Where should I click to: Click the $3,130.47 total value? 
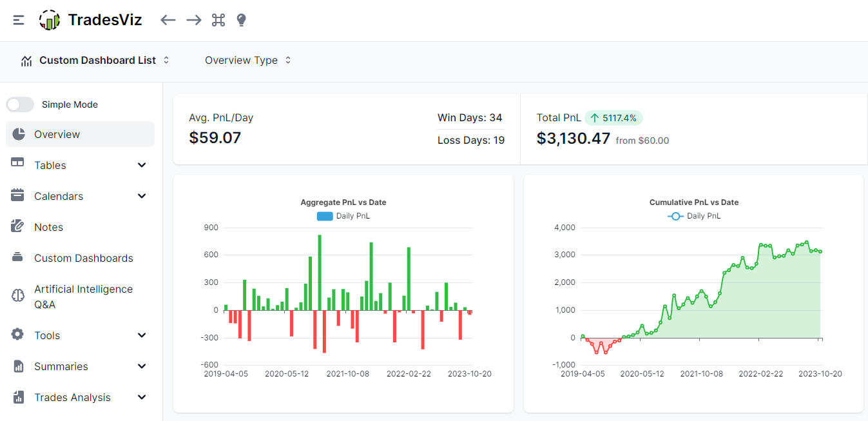click(x=574, y=138)
